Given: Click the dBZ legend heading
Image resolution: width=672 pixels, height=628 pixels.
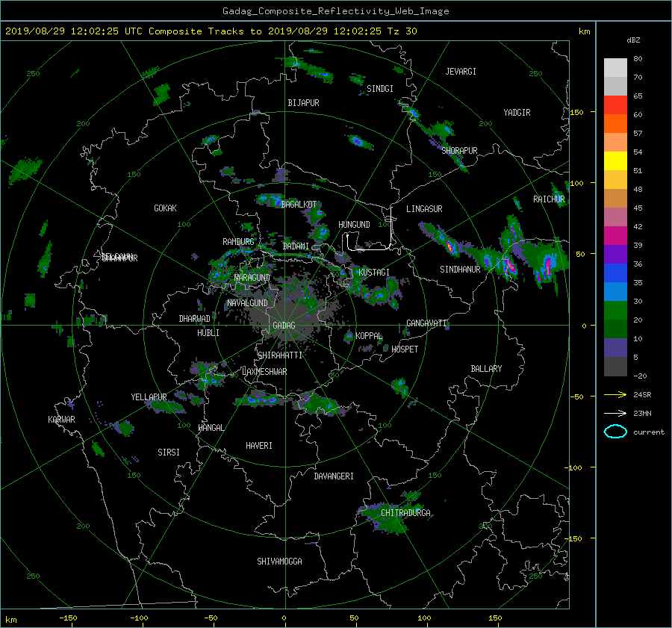Looking at the screenshot, I should click(x=633, y=40).
